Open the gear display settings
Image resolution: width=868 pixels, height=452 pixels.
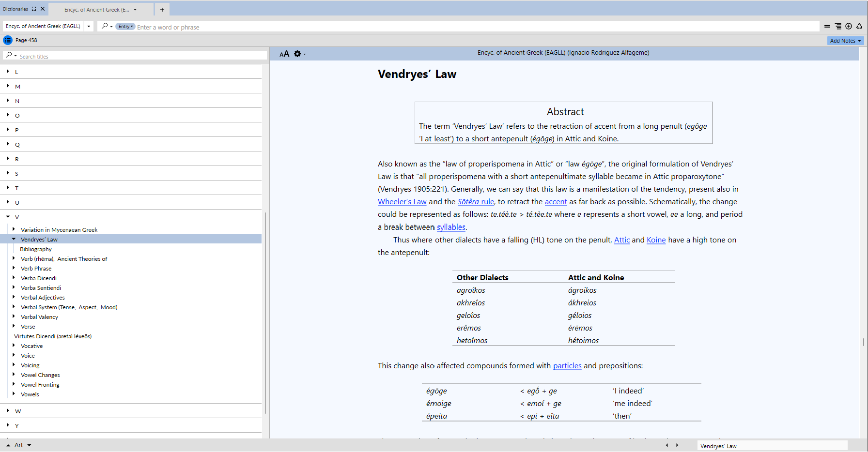[297, 54]
